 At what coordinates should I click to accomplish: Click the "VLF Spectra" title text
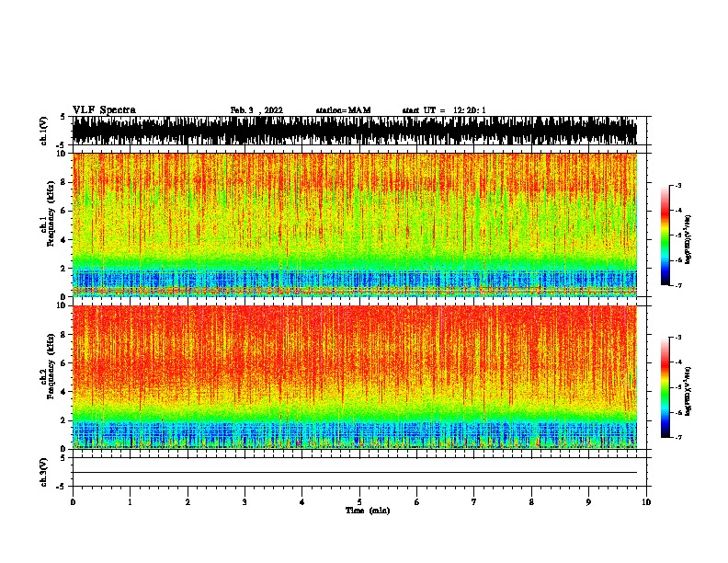104,110
